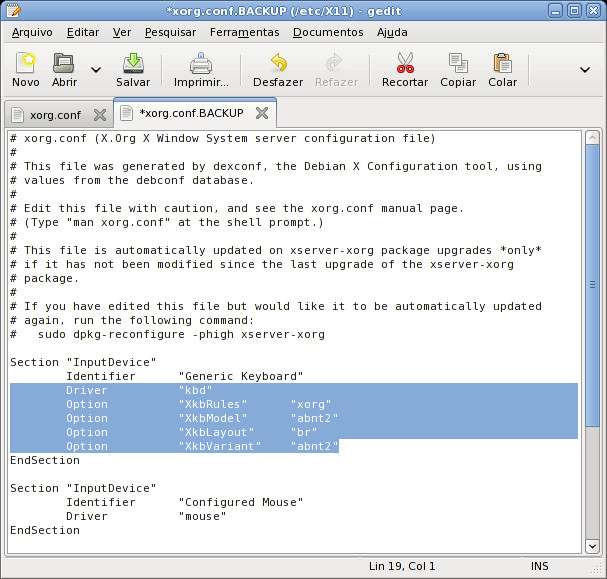
Task: Click the first Section "InputDevice" line
Action: tap(83, 362)
